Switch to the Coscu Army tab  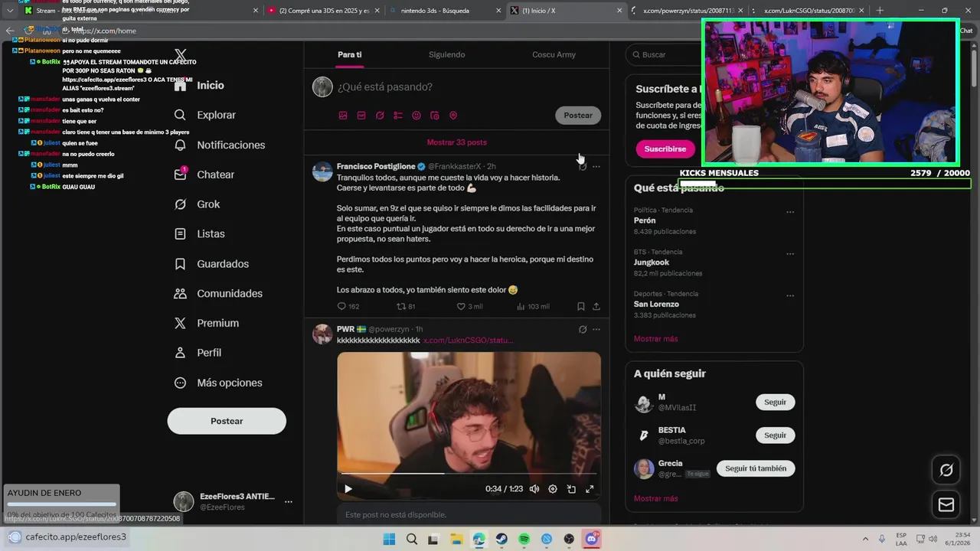coord(554,55)
